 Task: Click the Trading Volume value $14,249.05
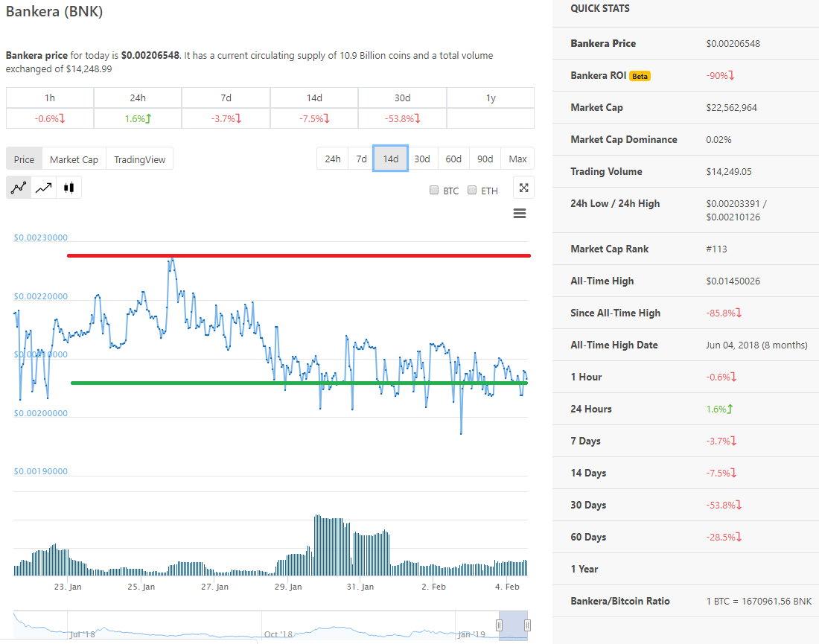[729, 171]
